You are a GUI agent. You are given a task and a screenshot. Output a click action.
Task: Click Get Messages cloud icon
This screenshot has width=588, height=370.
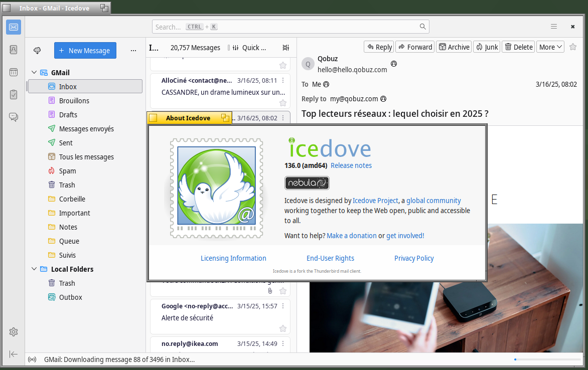coord(37,51)
